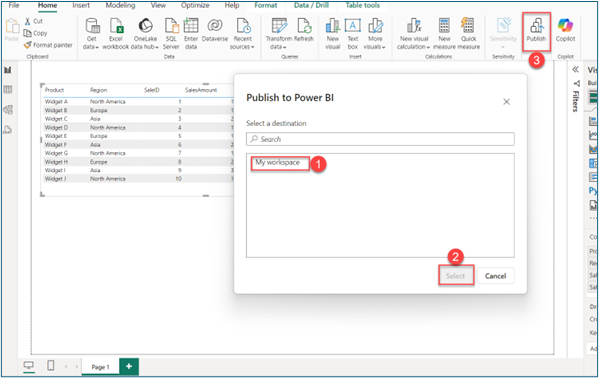Open the File menu
Image resolution: width=599 pixels, height=378 pixels.
point(14,5)
